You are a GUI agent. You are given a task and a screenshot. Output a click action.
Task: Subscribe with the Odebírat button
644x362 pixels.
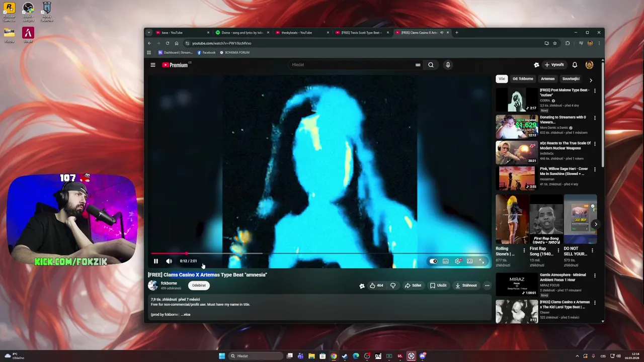(199, 285)
